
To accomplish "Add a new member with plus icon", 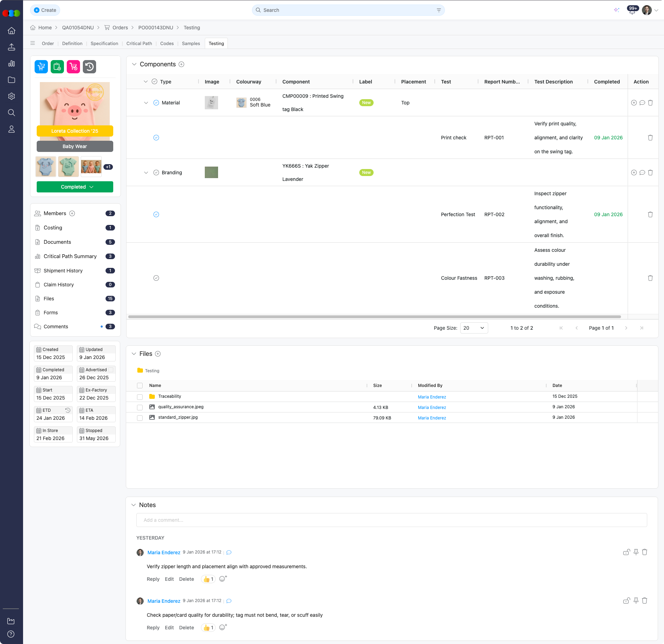I will 72,213.
